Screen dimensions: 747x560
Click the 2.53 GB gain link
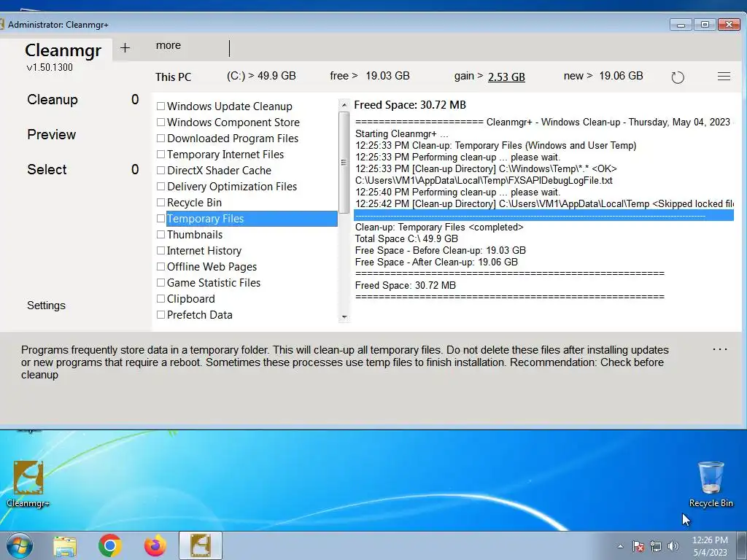point(506,77)
